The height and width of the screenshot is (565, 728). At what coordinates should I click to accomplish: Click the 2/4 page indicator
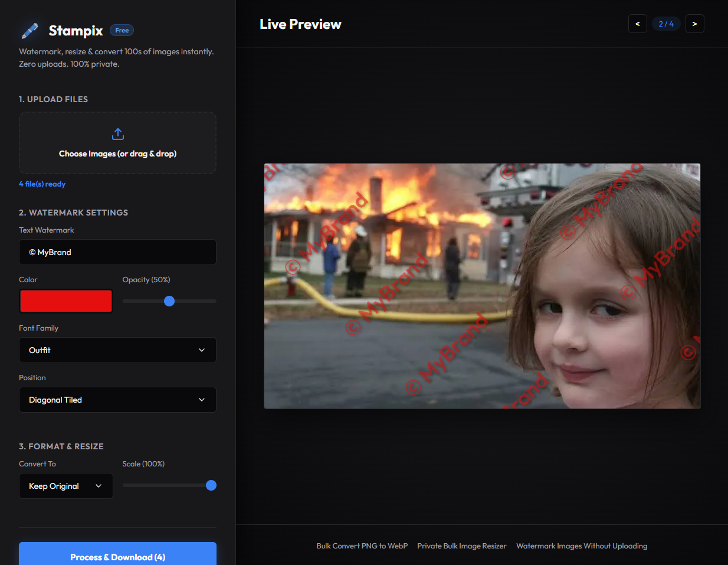point(666,24)
